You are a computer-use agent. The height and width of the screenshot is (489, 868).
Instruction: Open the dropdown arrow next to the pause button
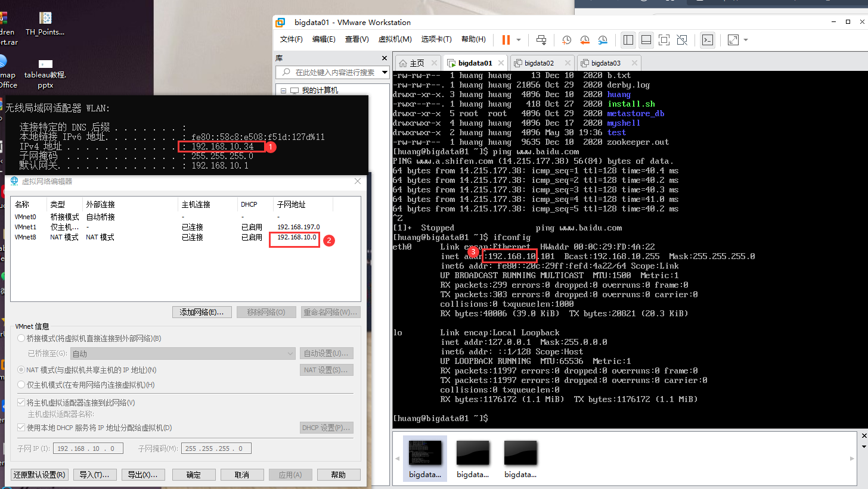pyautogui.click(x=519, y=40)
